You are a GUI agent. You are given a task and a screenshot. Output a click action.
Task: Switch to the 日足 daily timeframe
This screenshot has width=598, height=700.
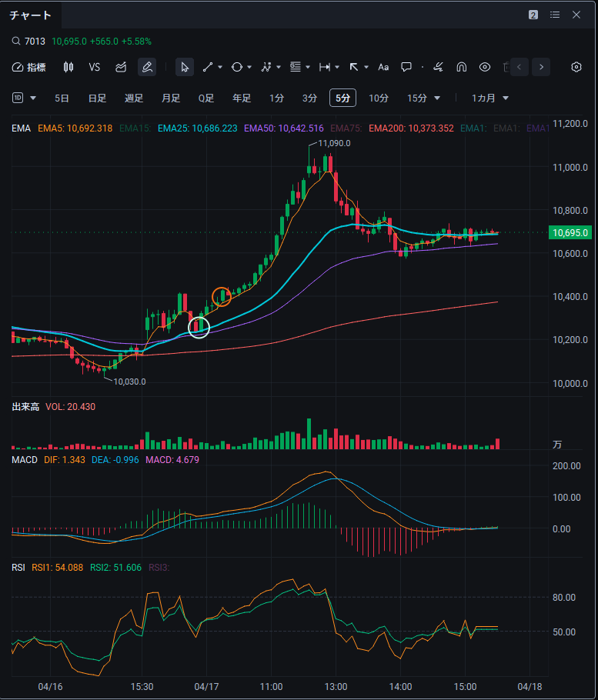[x=97, y=98]
